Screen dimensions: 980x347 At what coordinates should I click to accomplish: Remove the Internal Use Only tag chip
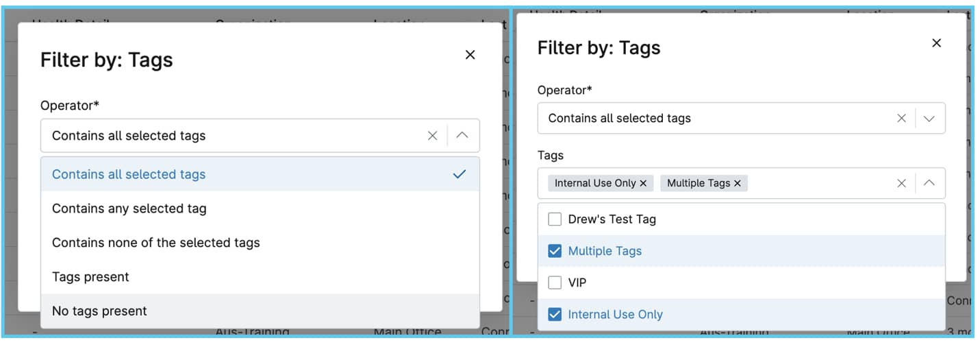pos(643,183)
